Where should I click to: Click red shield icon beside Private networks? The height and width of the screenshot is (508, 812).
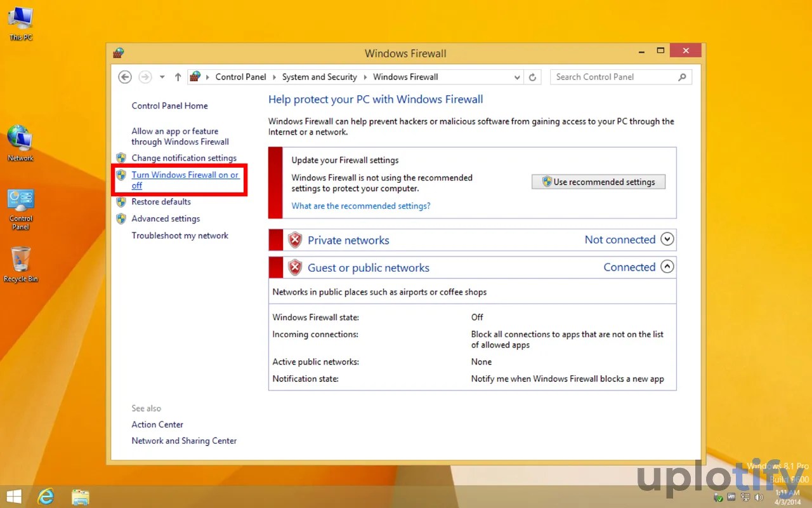tap(295, 240)
